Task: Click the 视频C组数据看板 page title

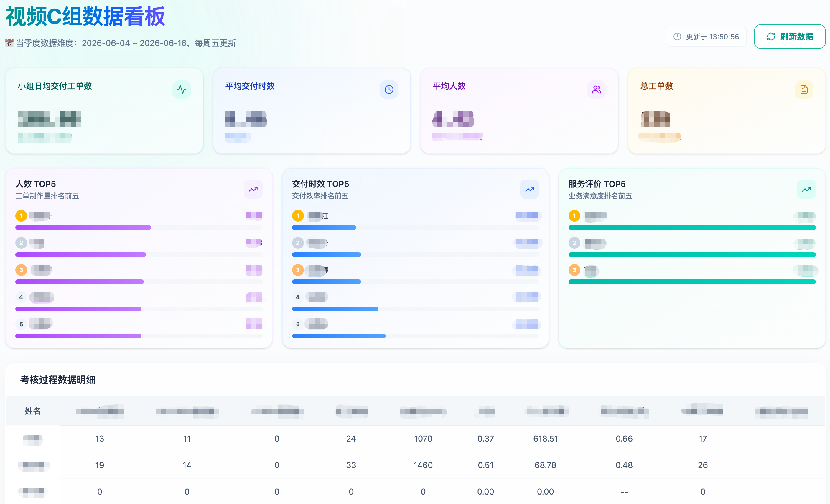Action: [x=85, y=17]
